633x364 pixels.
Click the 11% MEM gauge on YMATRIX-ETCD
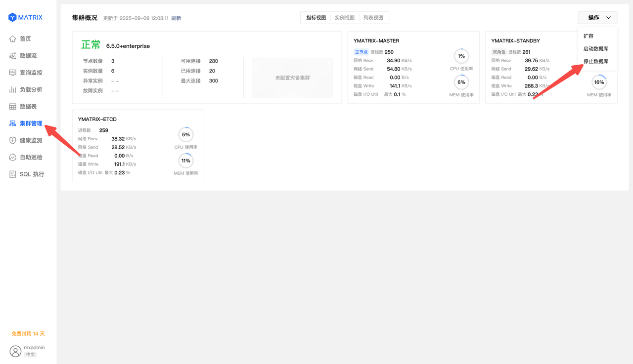(186, 161)
